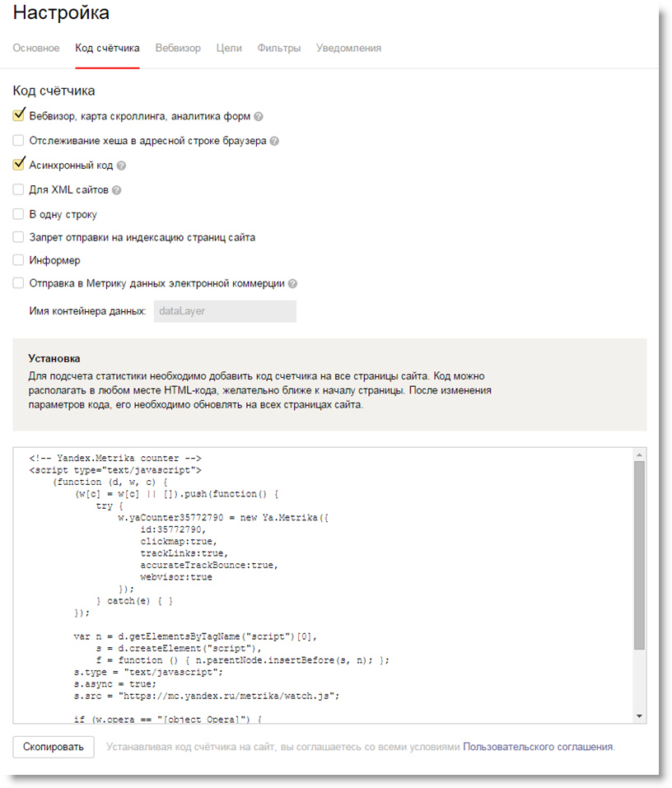Click the w.opera == "[object Opera]" line
672x788 pixels.
(x=168, y=720)
